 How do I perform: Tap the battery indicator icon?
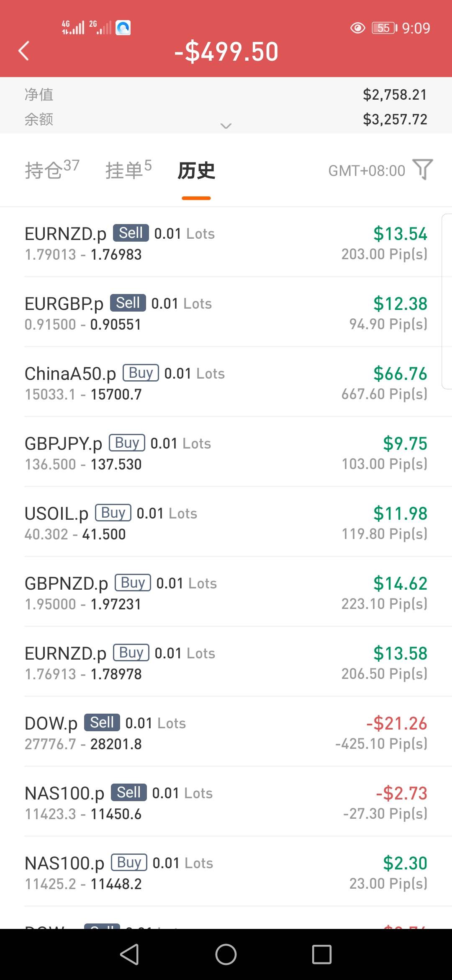tap(384, 28)
